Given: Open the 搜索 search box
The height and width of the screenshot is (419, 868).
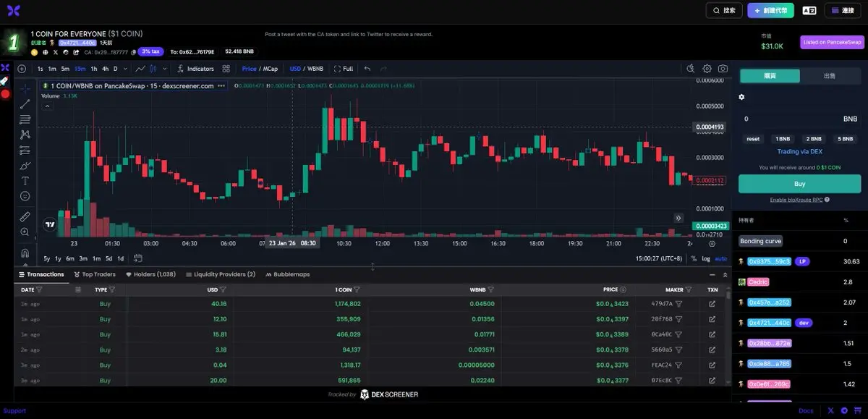Looking at the screenshot, I should click(x=724, y=11).
